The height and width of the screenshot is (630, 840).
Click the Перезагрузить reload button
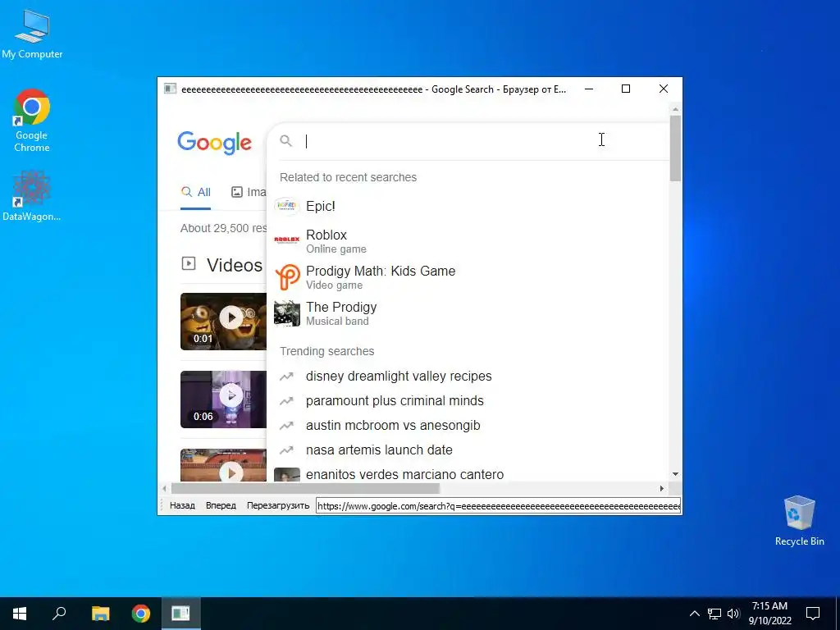point(278,505)
